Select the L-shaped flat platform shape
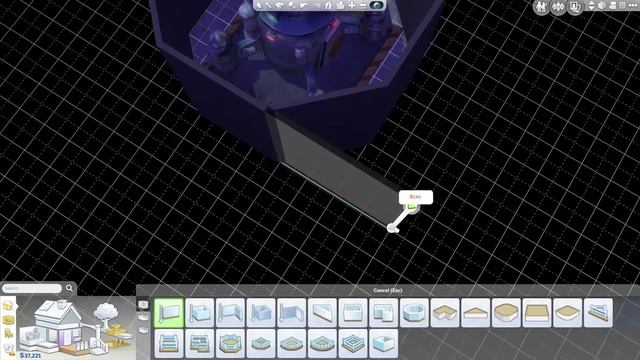 pos(445,313)
